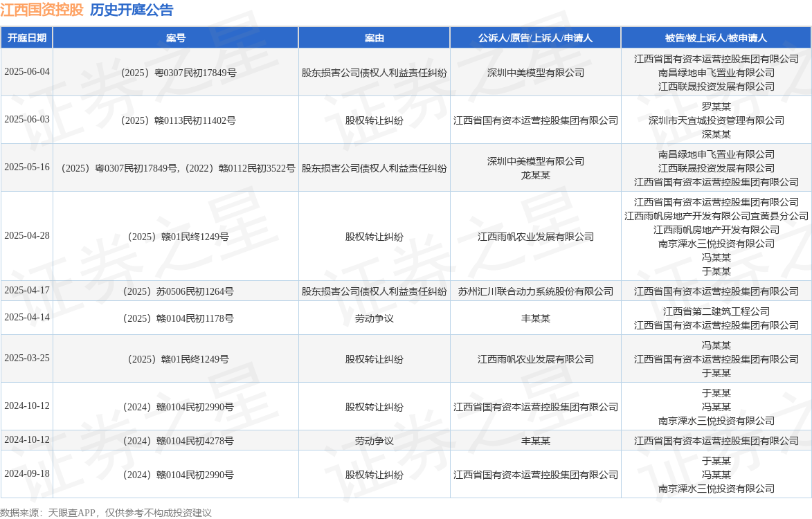Viewport: 812px width, 519px height.
Task: Select the 开庭日期 column header
Action: 27,38
